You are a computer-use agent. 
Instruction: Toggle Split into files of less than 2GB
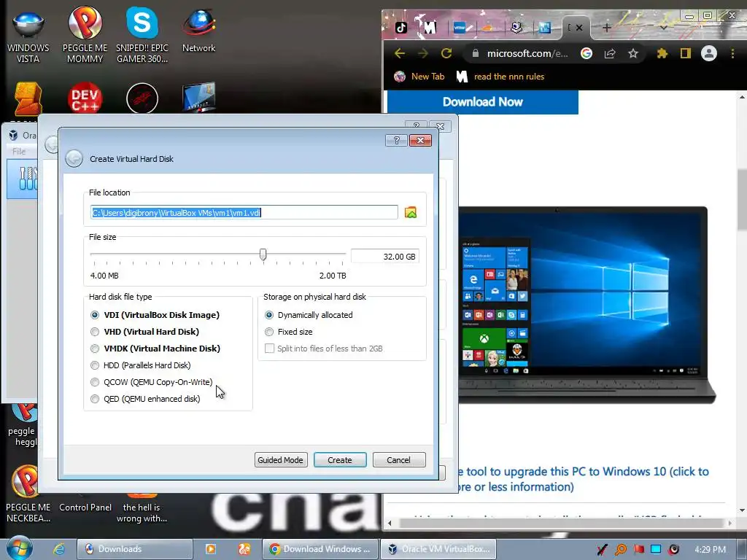(269, 349)
